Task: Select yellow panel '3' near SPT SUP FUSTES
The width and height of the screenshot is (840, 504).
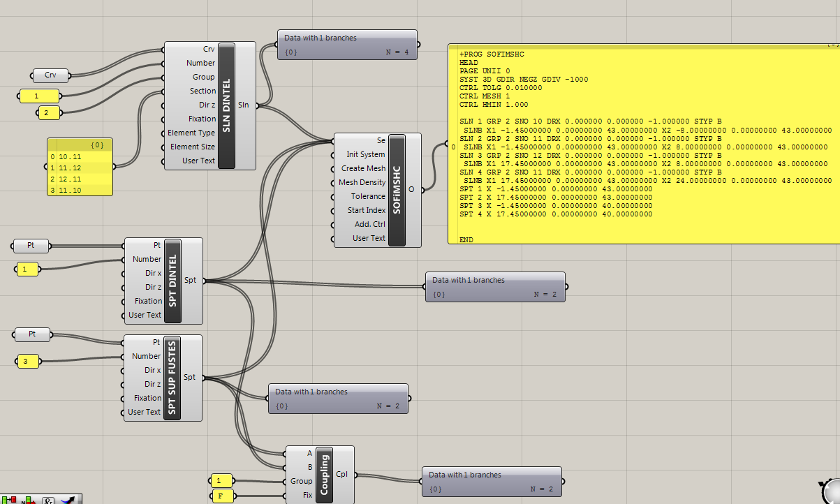Action: click(x=27, y=361)
